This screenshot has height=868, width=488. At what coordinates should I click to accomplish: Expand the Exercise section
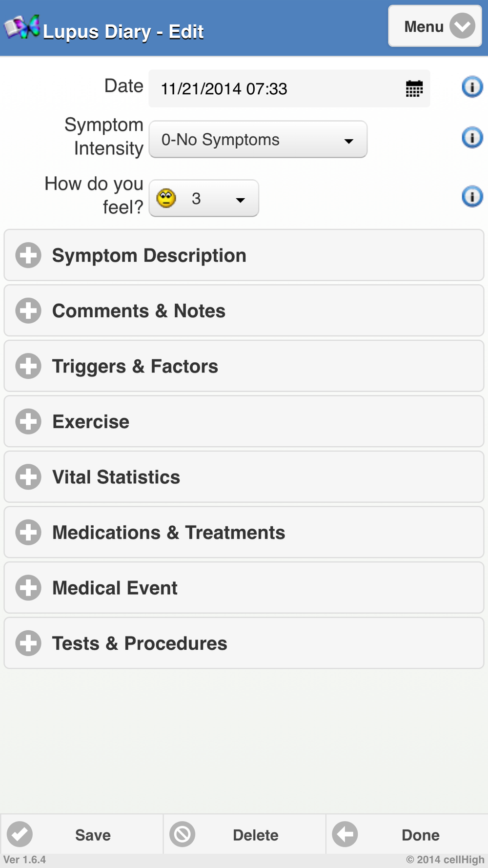tap(244, 421)
